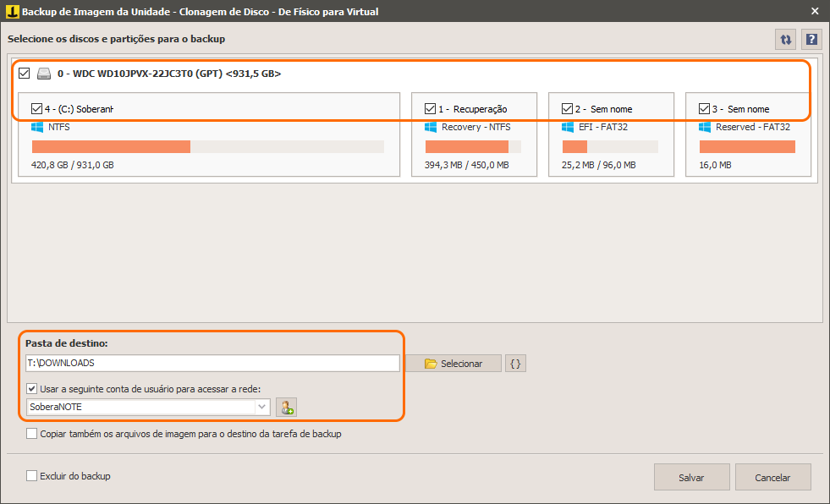Click the Selecionar folder button
830x504 pixels.
[x=453, y=364]
